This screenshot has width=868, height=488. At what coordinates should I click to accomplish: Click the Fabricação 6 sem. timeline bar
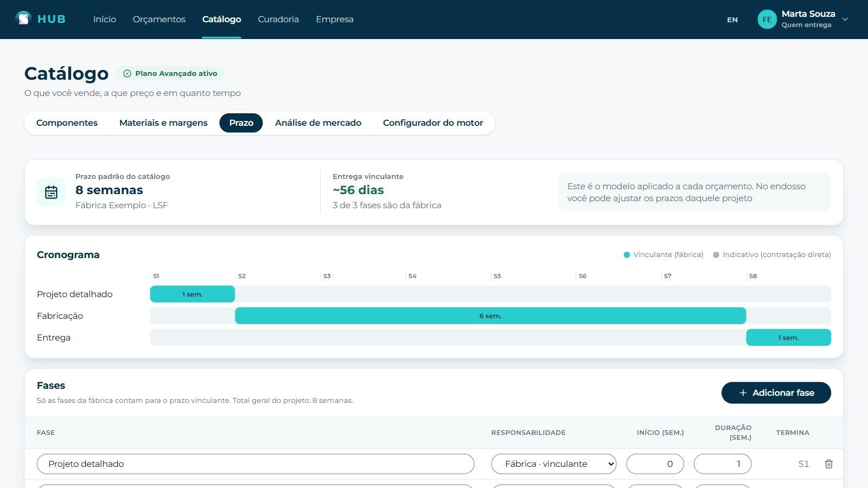[490, 316]
